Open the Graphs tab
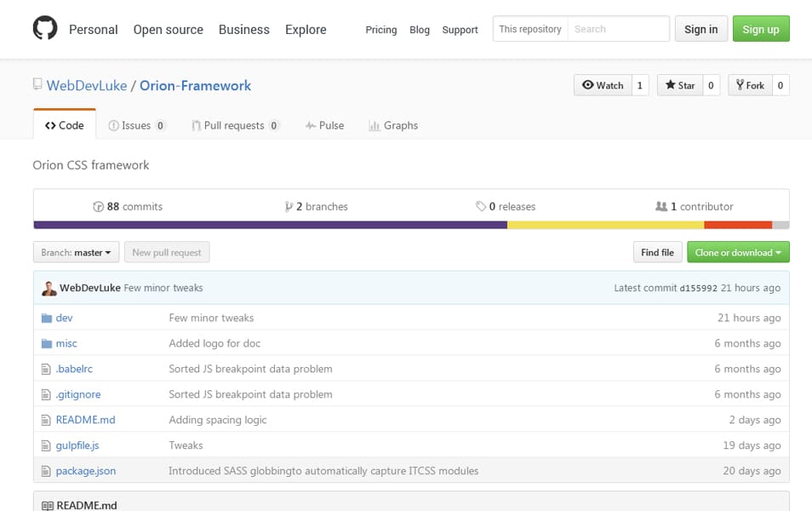The image size is (812, 511). pos(393,125)
